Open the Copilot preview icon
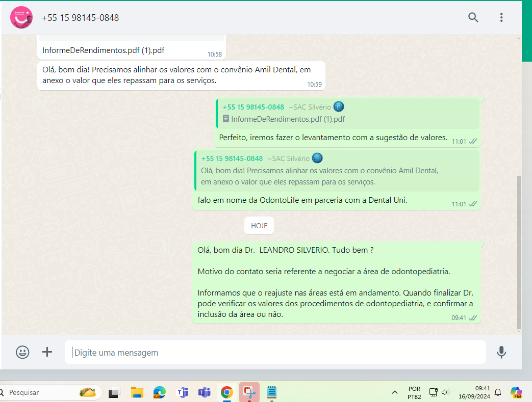The height and width of the screenshot is (402, 532). point(516,392)
